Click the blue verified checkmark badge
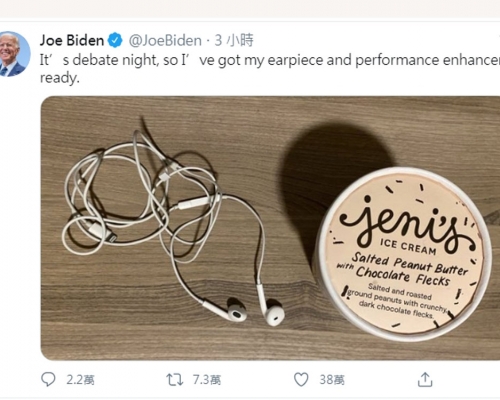 (x=115, y=40)
